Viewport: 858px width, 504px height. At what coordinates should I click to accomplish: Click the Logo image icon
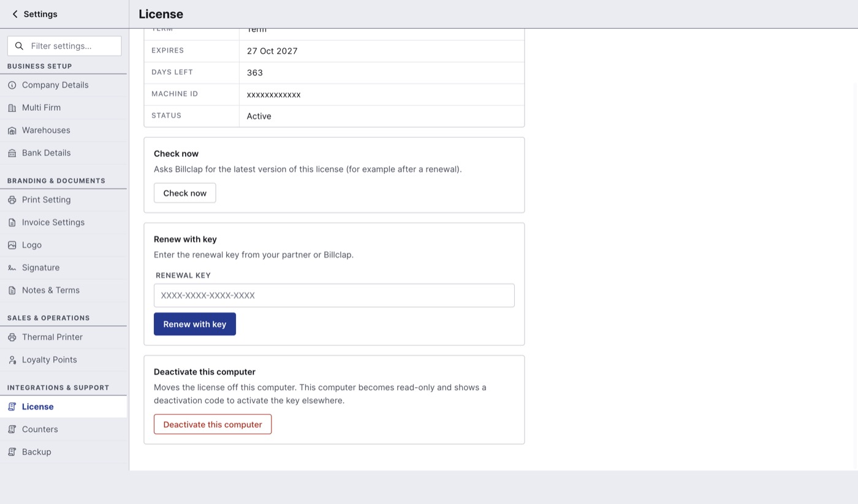tap(12, 245)
